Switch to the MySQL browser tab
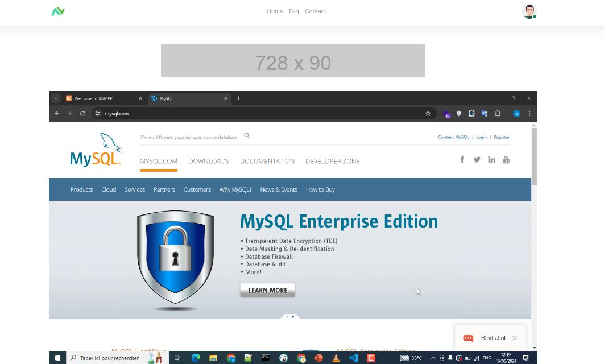Viewport: 604px width, 364px height. (x=189, y=98)
